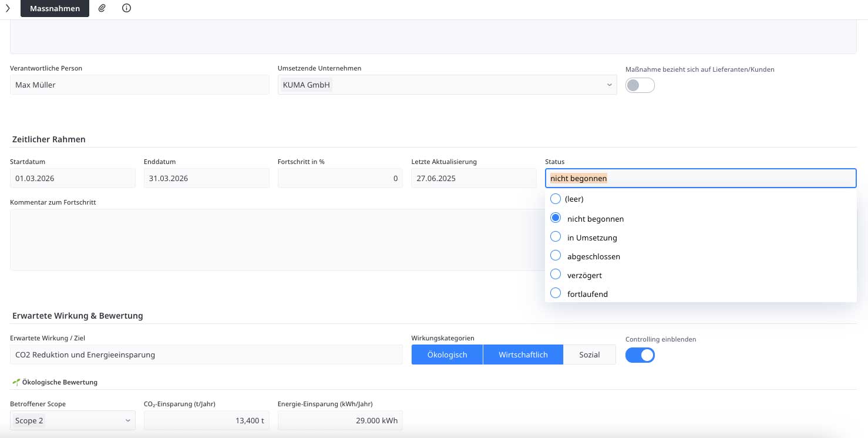Edit the Startdatum field
Screen dimensions: 868x438
[x=73, y=178]
